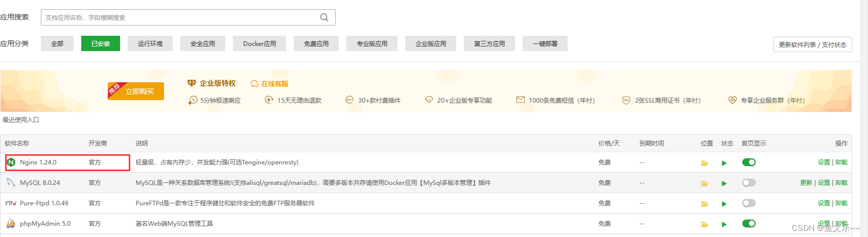
Task: Click the phpMyAdmin status play icon
Action: (x=724, y=224)
